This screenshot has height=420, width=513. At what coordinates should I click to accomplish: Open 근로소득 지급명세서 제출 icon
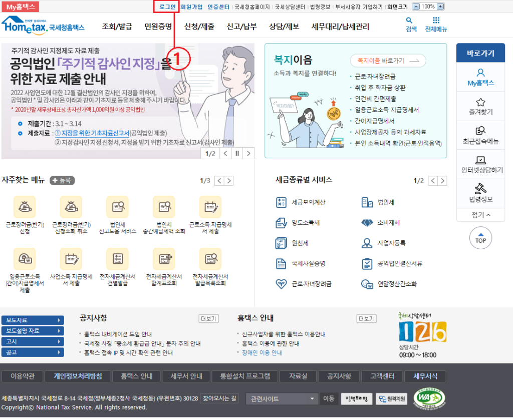(x=210, y=207)
